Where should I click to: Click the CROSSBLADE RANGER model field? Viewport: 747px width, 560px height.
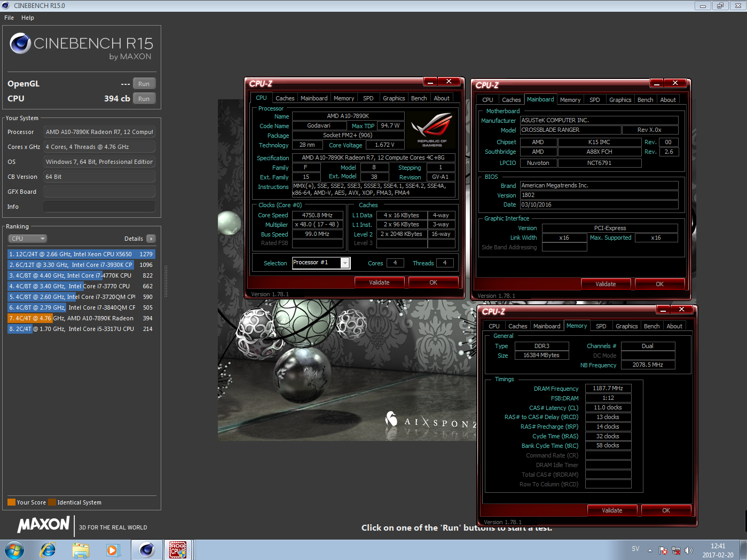pos(571,130)
